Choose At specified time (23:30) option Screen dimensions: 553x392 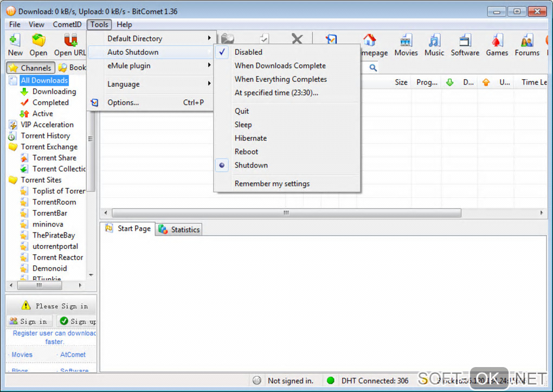(287, 93)
